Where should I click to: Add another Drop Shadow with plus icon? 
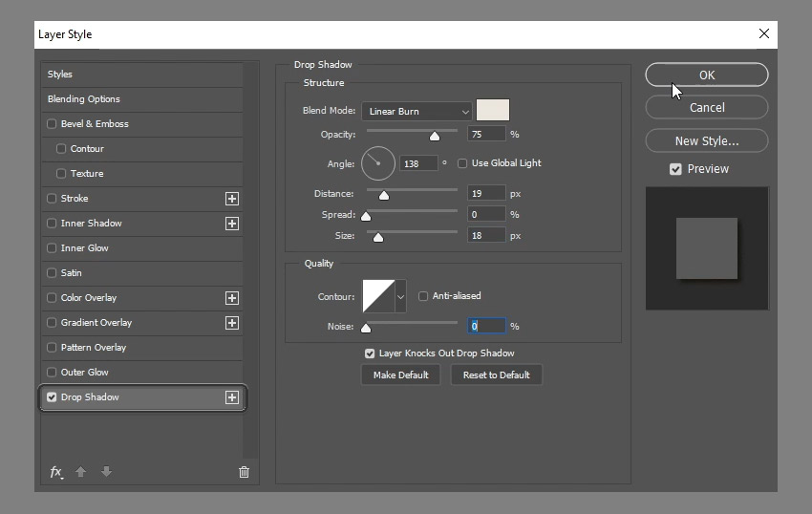pyautogui.click(x=231, y=397)
